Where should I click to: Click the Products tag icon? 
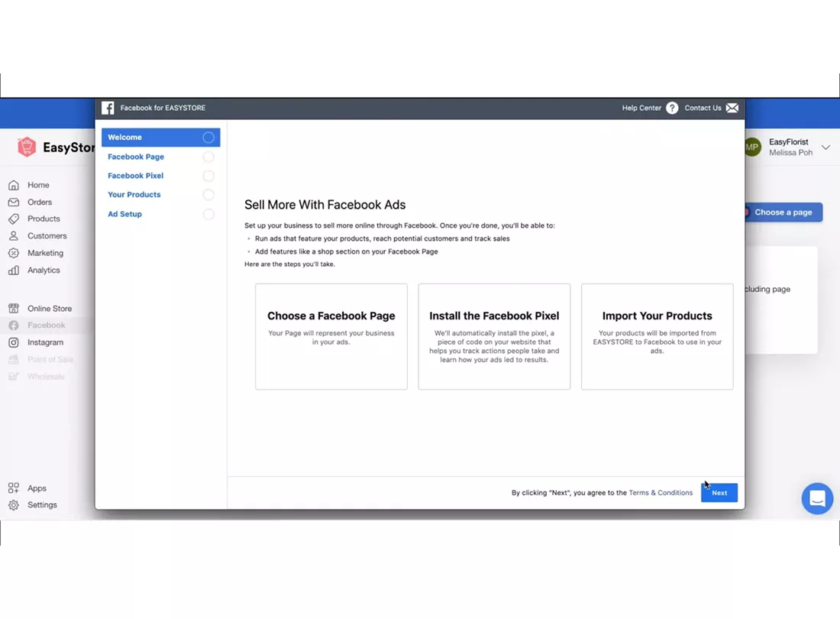point(14,219)
